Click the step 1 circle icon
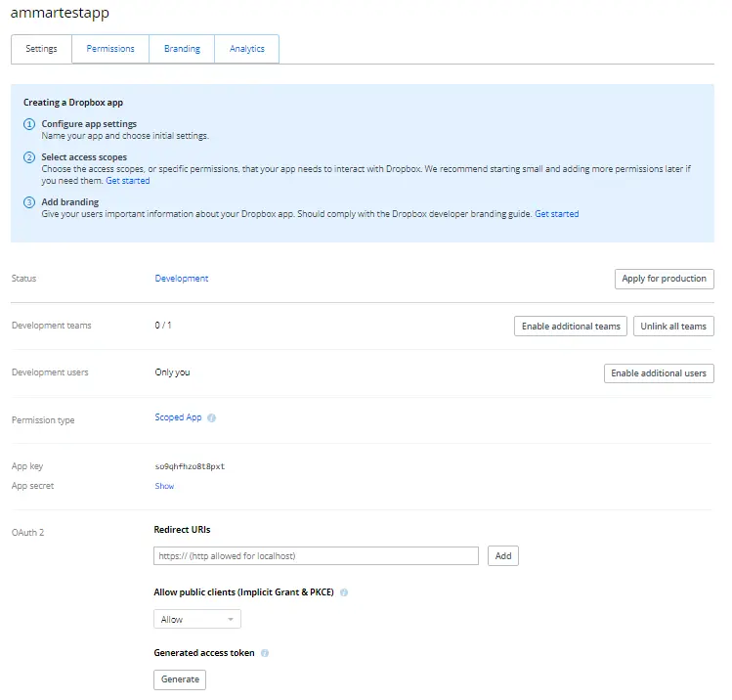Screen dimensions: 732x700 pyautogui.click(x=29, y=124)
